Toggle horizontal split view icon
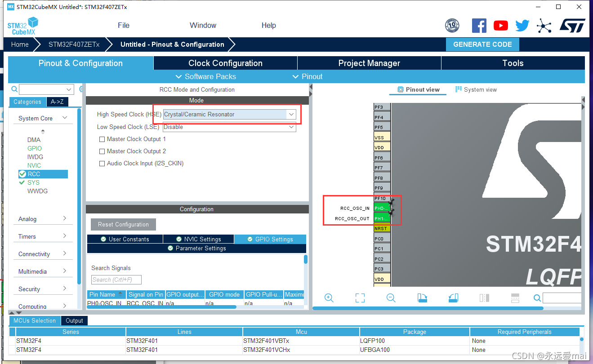The height and width of the screenshot is (364, 593). coord(515,298)
